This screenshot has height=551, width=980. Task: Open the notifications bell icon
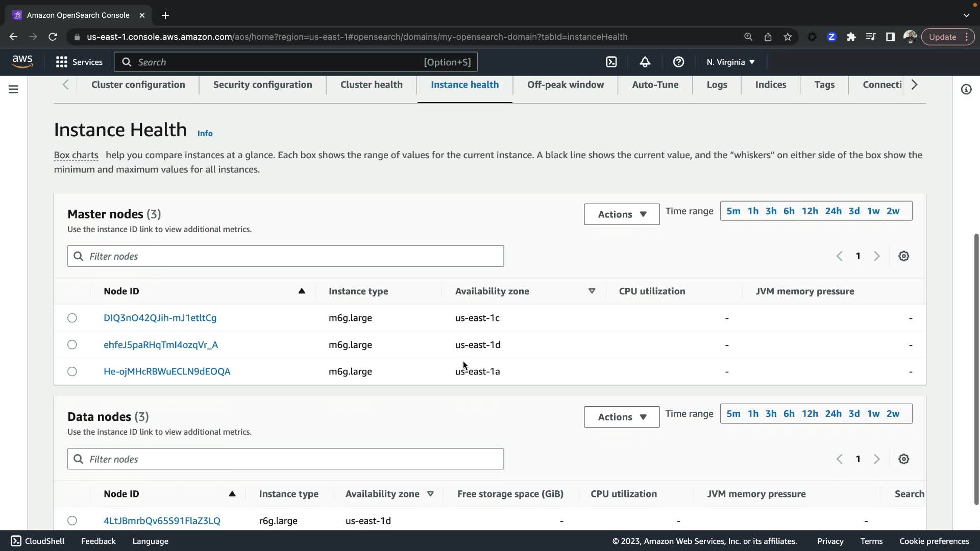tap(645, 62)
